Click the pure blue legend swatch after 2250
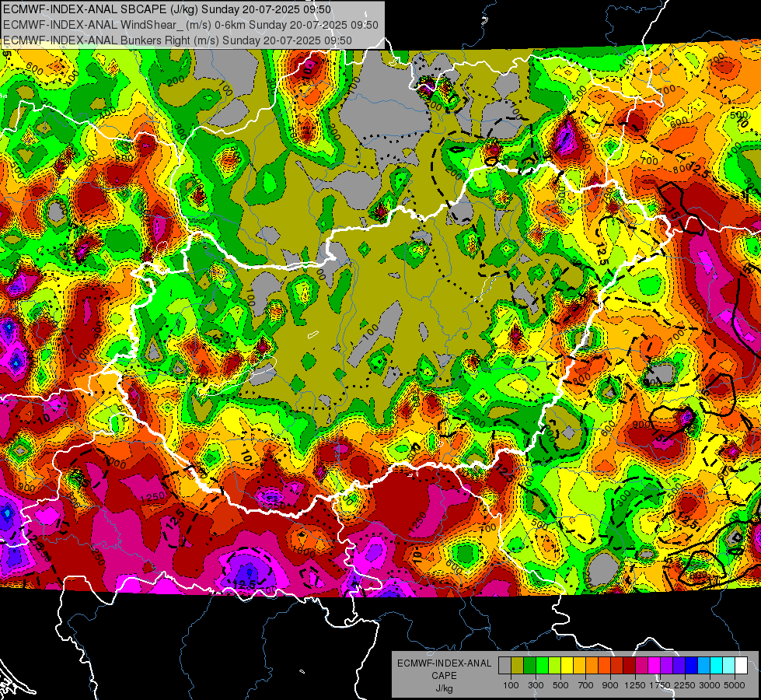 click(692, 666)
